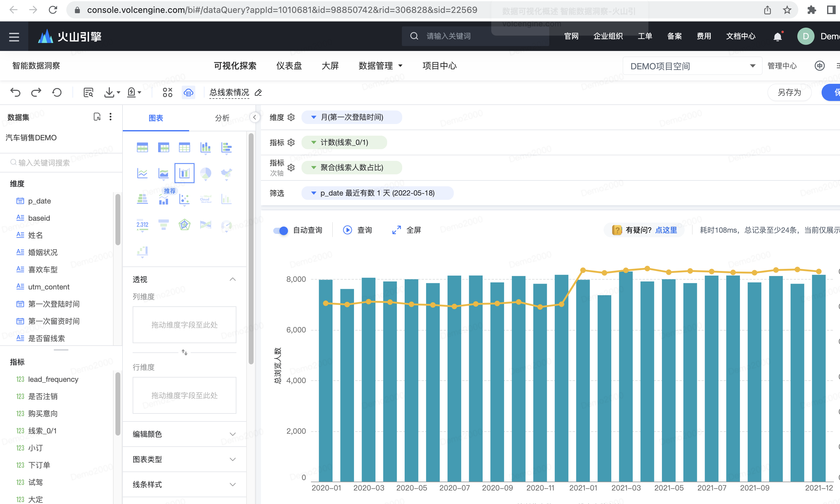Expand the 编辑颜色 section

point(233,434)
